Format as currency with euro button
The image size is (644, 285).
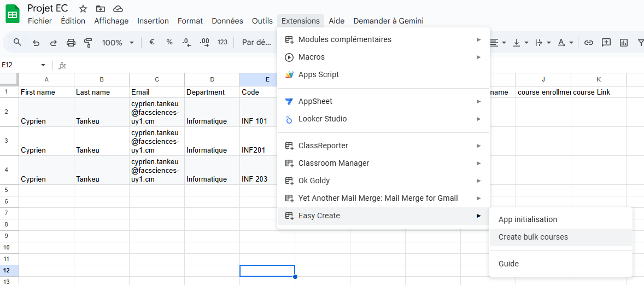(152, 43)
